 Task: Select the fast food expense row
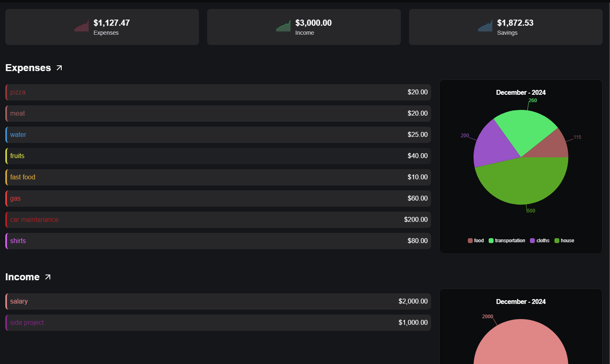pos(218,177)
